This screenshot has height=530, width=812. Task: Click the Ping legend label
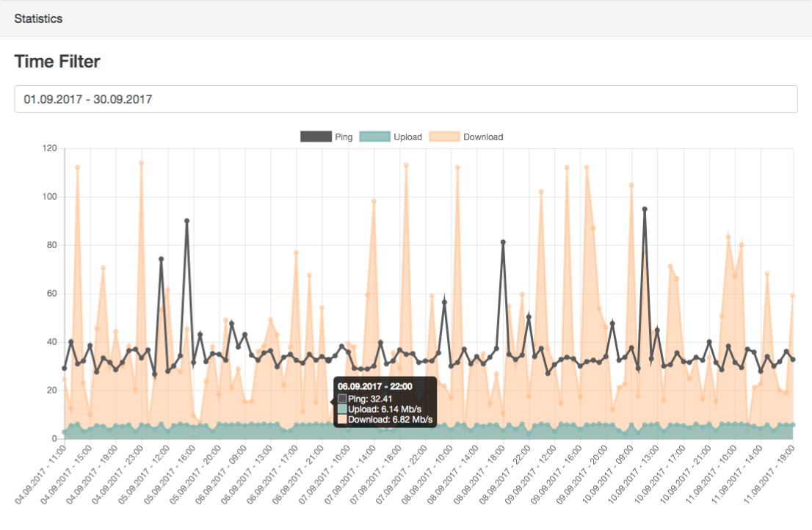pyautogui.click(x=344, y=137)
